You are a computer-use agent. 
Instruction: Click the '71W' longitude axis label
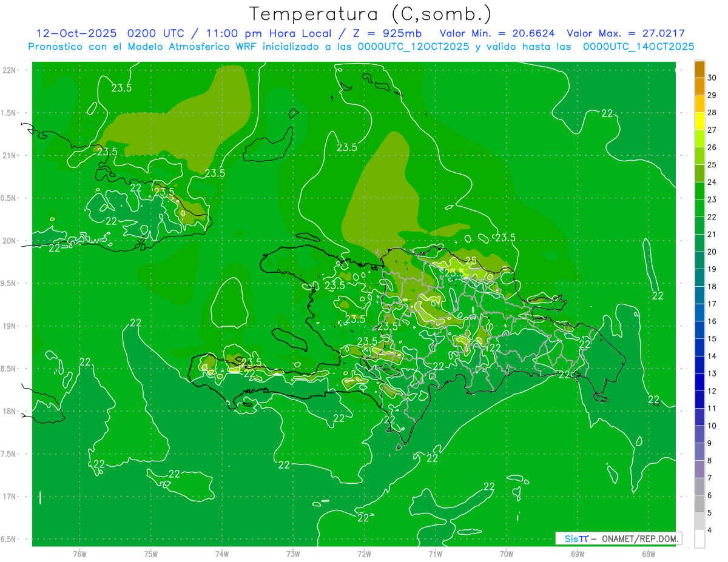pos(436,554)
